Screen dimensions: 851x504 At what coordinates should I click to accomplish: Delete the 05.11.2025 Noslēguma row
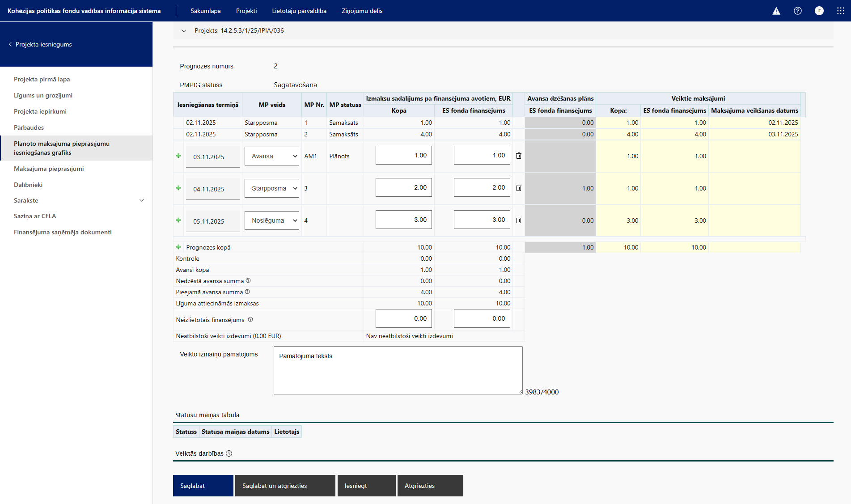(x=519, y=220)
